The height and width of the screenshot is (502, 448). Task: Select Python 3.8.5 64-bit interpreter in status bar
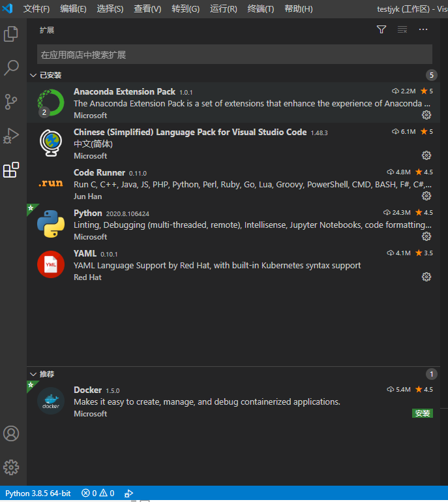pos(38,494)
